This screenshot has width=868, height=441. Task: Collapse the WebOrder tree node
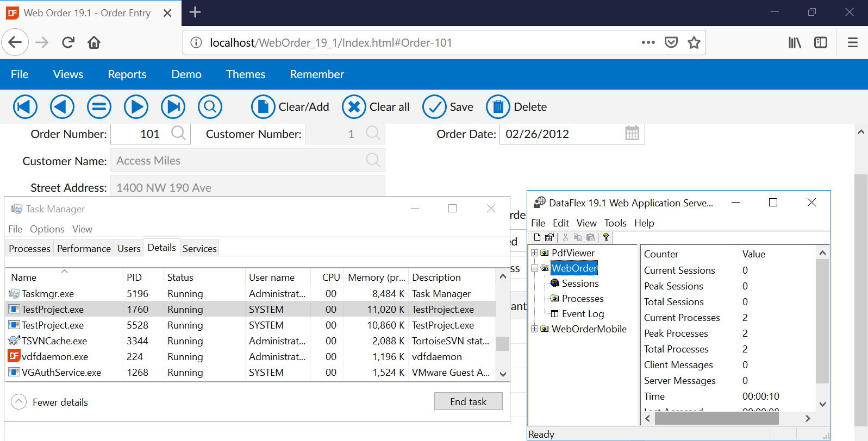[x=534, y=268]
